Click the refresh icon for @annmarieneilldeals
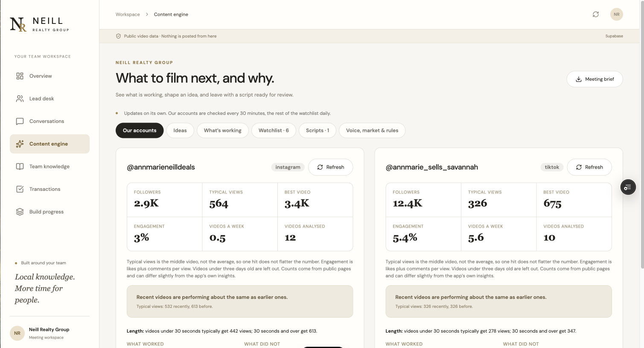Image resolution: width=644 pixels, height=348 pixels. (320, 167)
